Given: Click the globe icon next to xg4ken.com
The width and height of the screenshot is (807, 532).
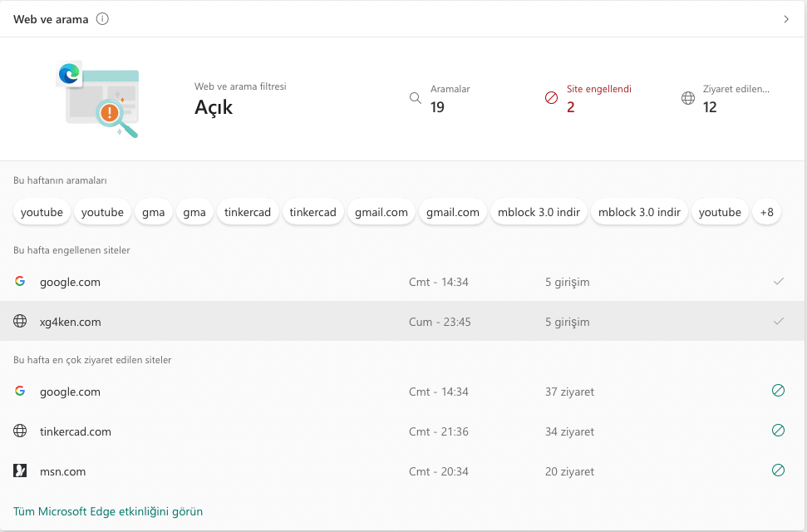Looking at the screenshot, I should (x=20, y=322).
